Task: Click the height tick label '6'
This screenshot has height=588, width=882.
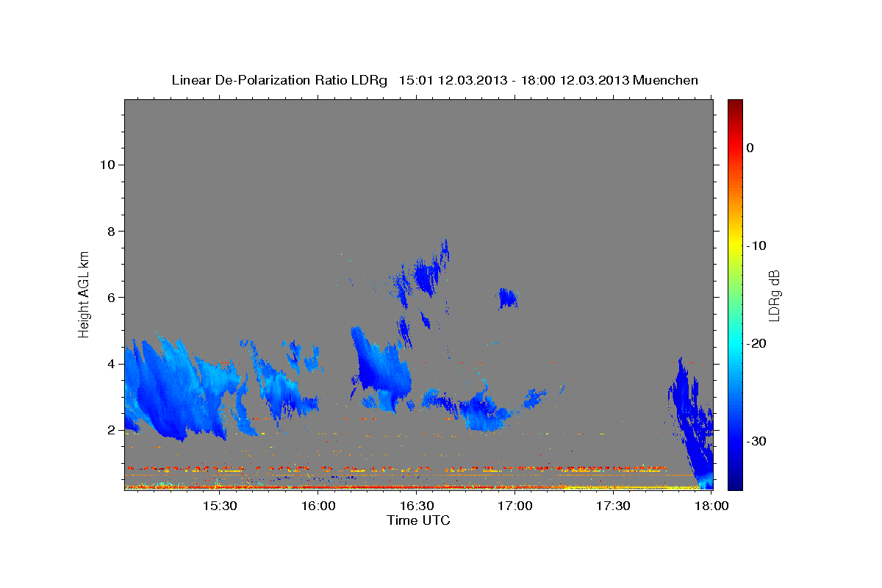Action: (112, 298)
